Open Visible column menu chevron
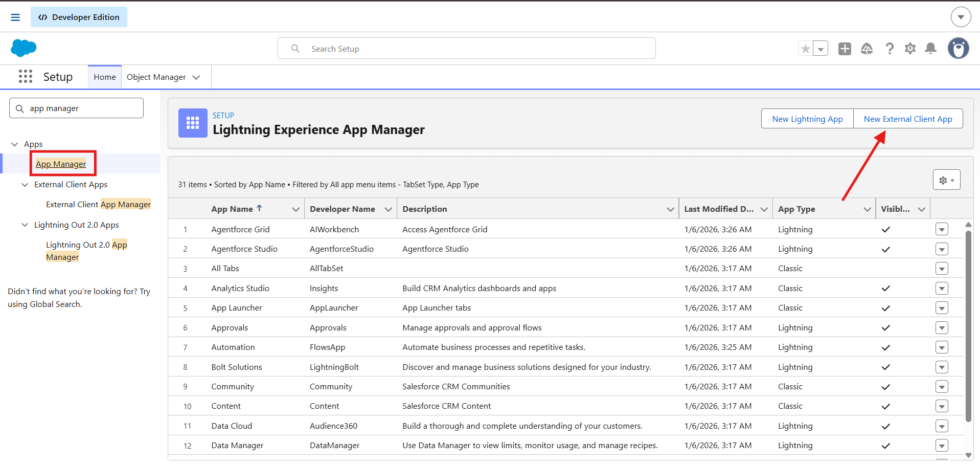This screenshot has width=980, height=464. coord(922,209)
